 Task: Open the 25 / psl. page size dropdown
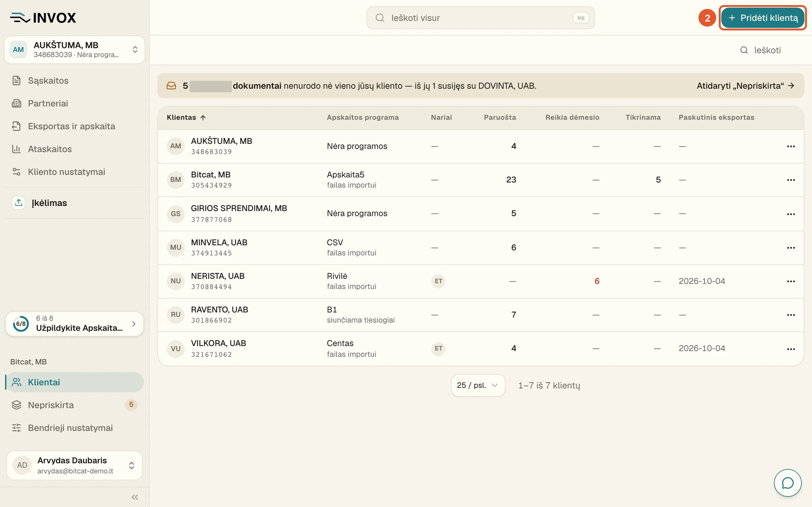(x=478, y=385)
